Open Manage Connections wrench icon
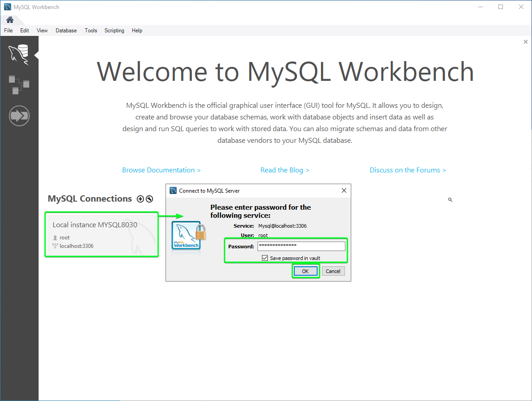 (x=149, y=199)
